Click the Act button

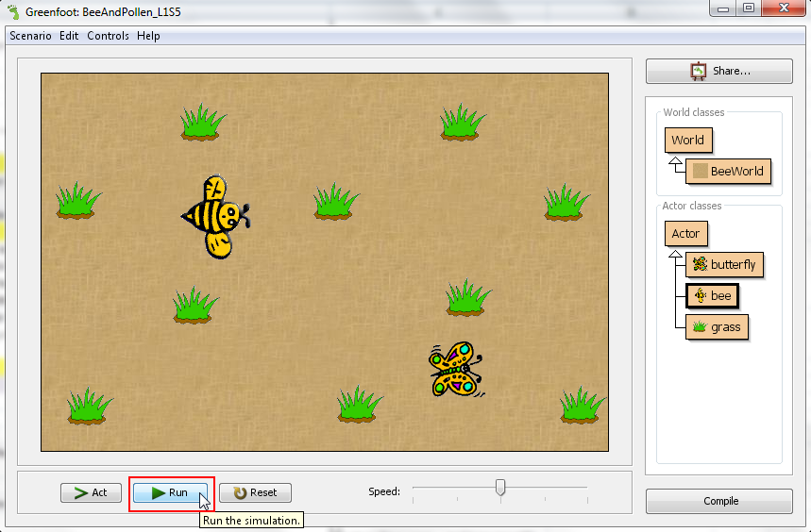pos(91,492)
